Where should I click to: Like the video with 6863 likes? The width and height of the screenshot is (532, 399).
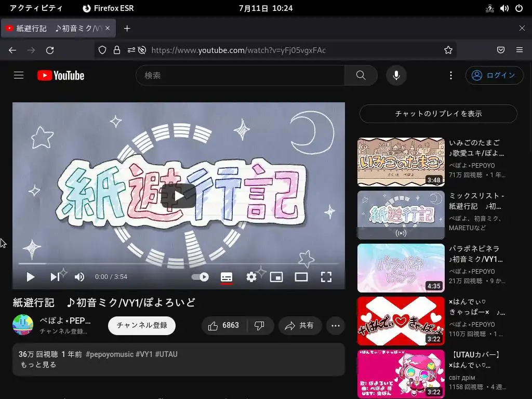click(x=224, y=326)
